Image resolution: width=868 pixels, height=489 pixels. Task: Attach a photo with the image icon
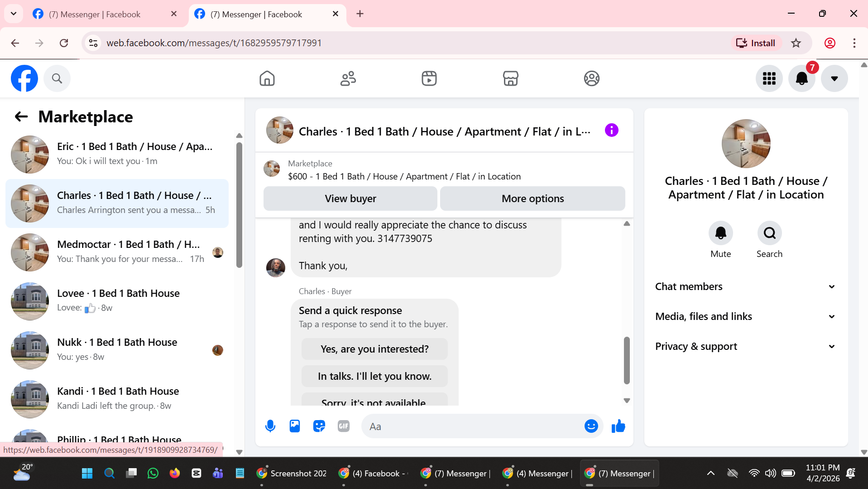click(295, 426)
